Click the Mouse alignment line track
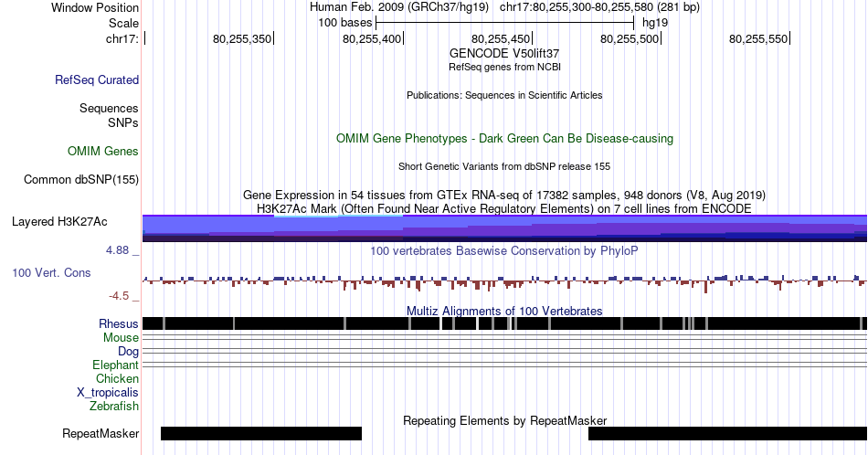Viewport: 868px width, 455px height. (504, 337)
